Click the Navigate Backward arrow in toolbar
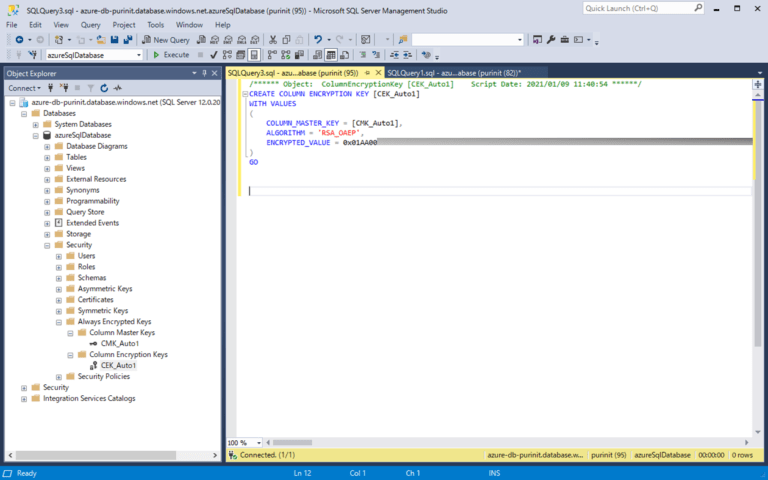Screen dimensions: 768x480 click(x=19, y=40)
